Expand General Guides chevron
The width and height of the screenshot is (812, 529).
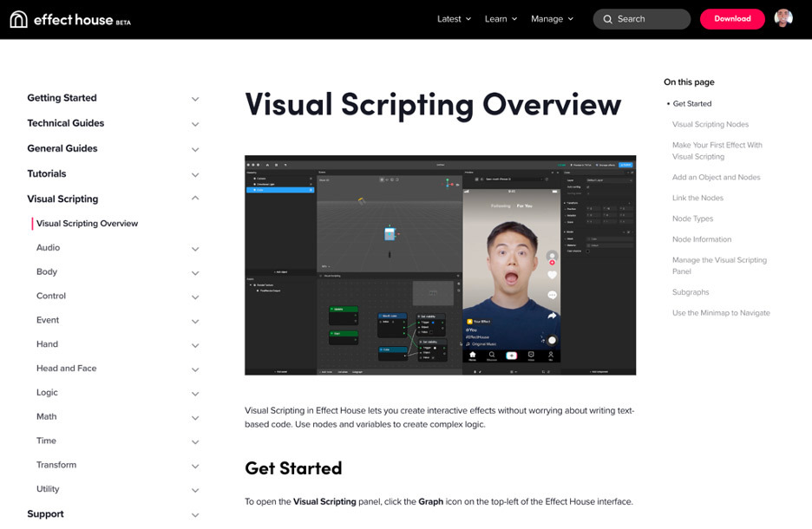[x=195, y=149]
